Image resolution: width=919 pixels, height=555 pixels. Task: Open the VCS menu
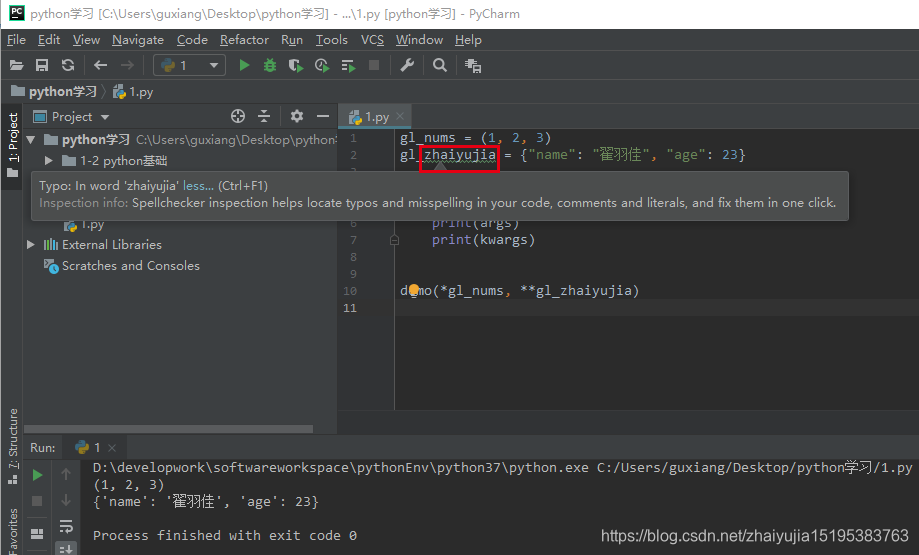(x=372, y=40)
